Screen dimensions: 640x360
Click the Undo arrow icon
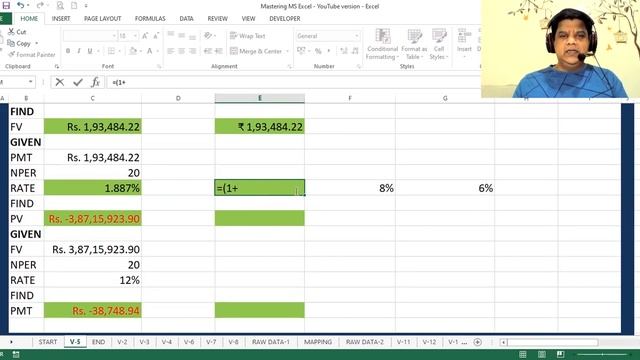tap(20, 5)
